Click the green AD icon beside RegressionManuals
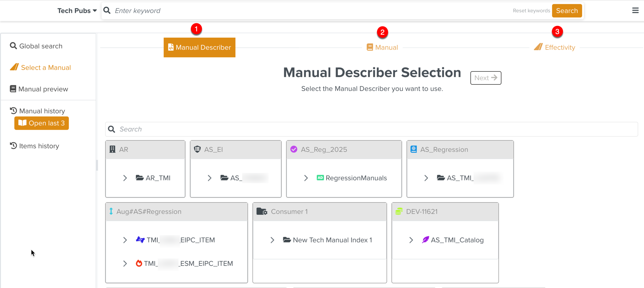644x288 pixels. (x=320, y=178)
